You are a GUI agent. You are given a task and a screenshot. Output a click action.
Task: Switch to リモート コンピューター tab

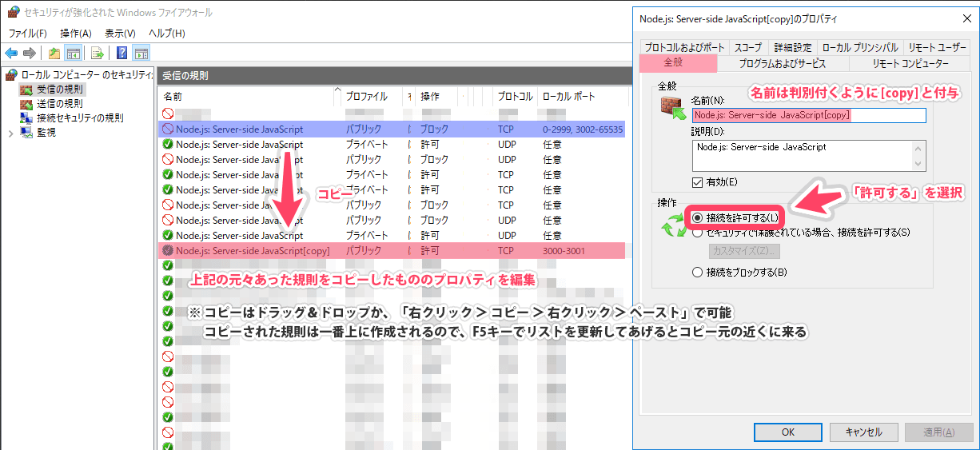click(x=910, y=63)
